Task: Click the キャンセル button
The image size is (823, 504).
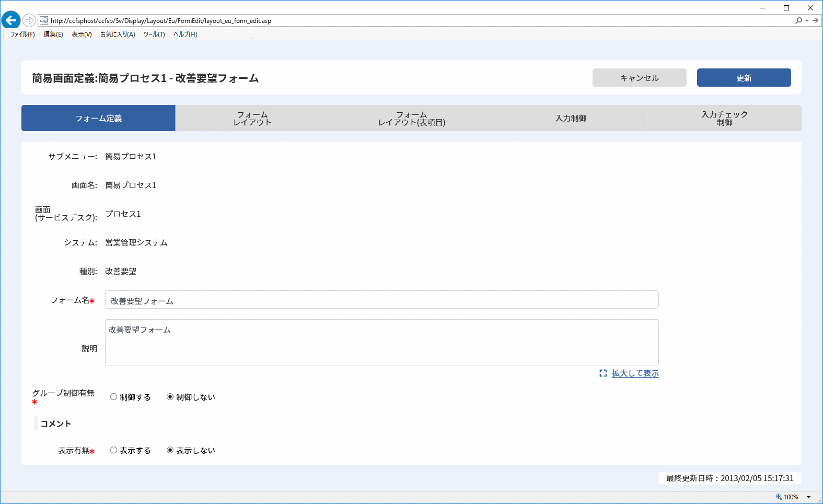Action: [640, 78]
